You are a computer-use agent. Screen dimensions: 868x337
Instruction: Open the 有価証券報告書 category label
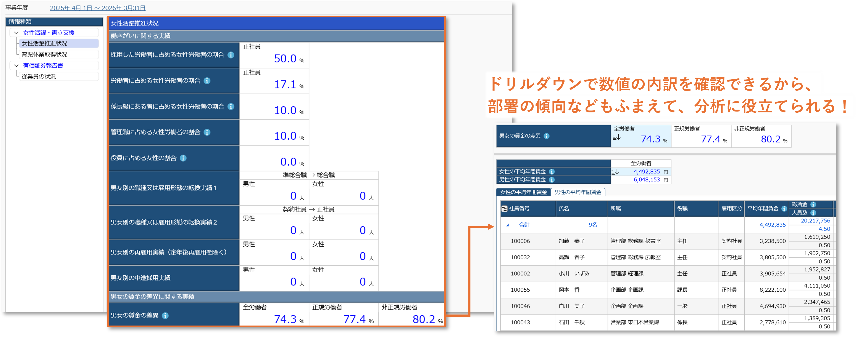[x=43, y=66]
